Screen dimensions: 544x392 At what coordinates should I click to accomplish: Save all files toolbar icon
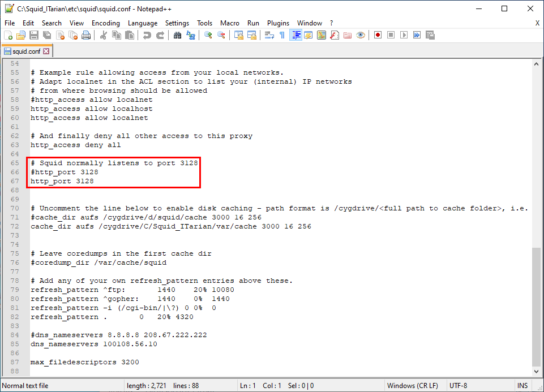47,35
